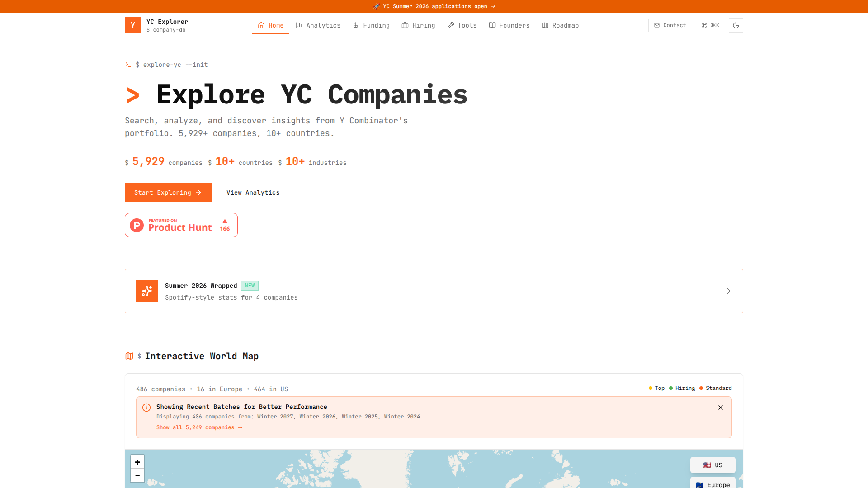Click the Hiring briefcase icon

pos(405,25)
